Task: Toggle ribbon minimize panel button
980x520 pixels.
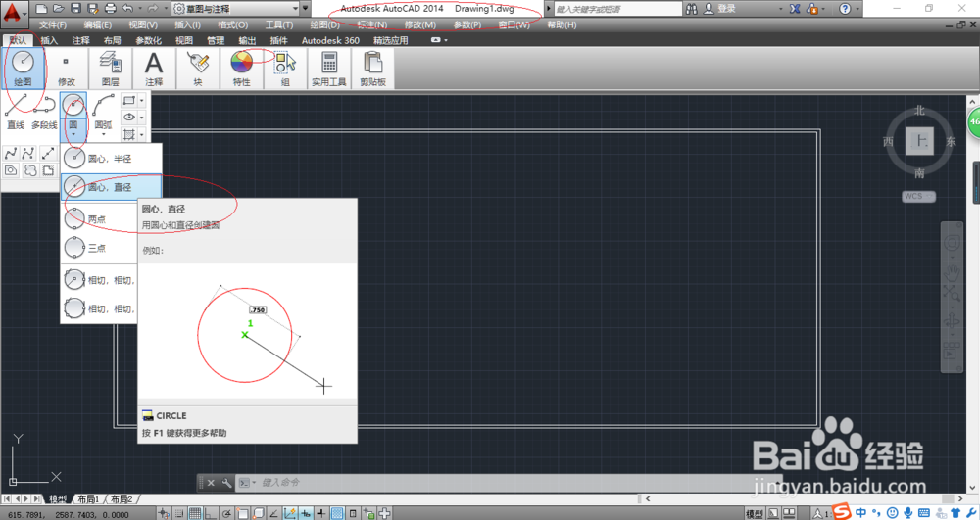Action: (436, 40)
